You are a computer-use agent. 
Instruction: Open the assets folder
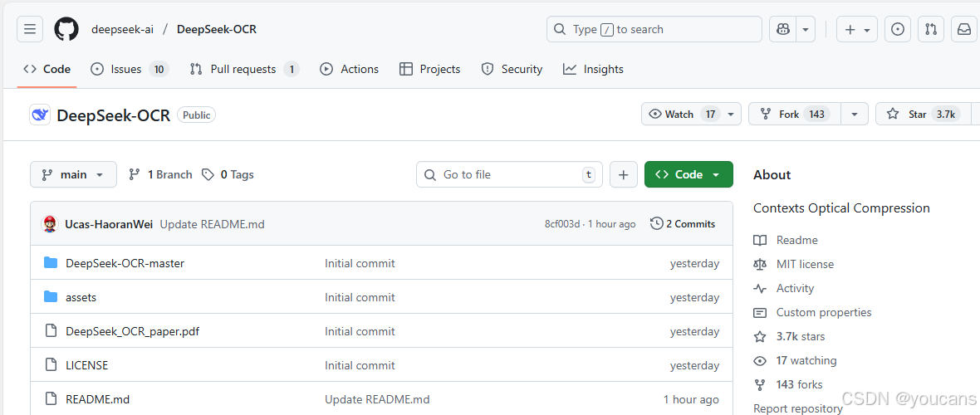point(81,297)
